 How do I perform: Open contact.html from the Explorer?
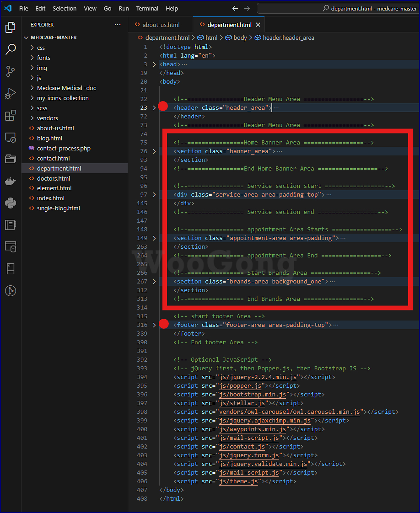(75, 158)
